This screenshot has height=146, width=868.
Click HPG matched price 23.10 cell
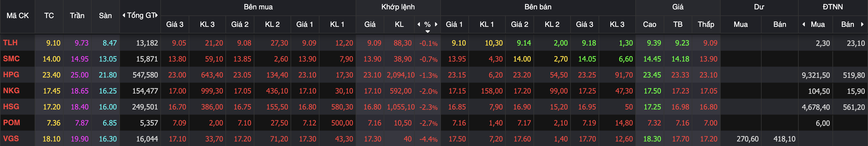[x=372, y=75]
